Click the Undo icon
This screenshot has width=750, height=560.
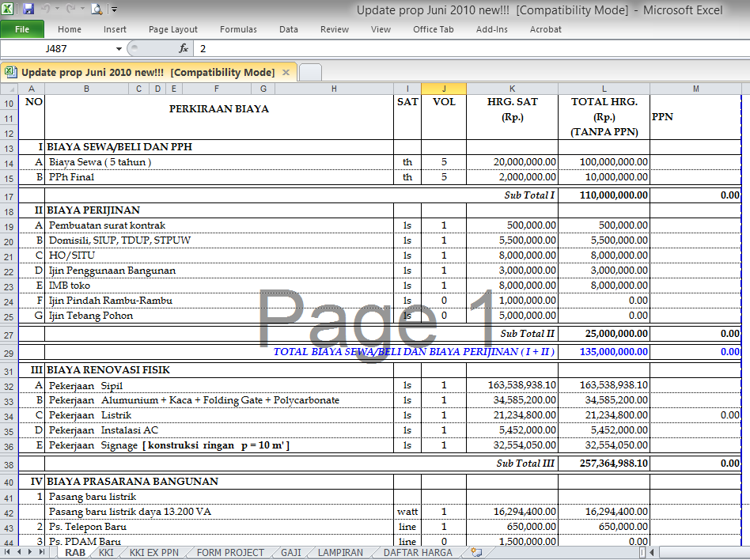tap(46, 8)
